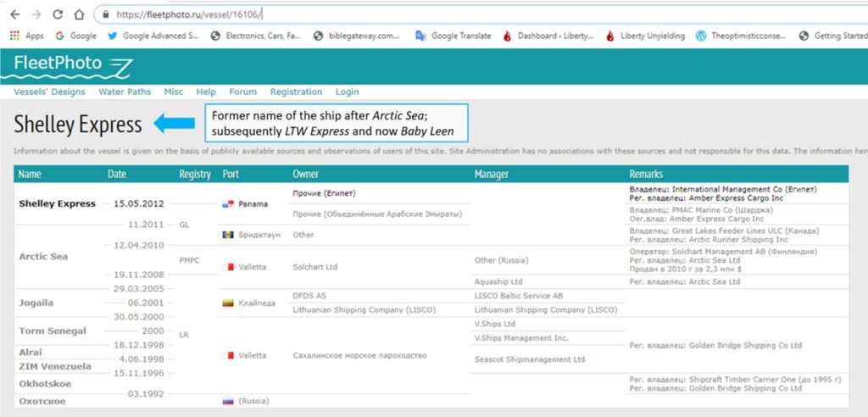Click the date 15.05.2012
The image size is (868, 417).
[x=139, y=203]
